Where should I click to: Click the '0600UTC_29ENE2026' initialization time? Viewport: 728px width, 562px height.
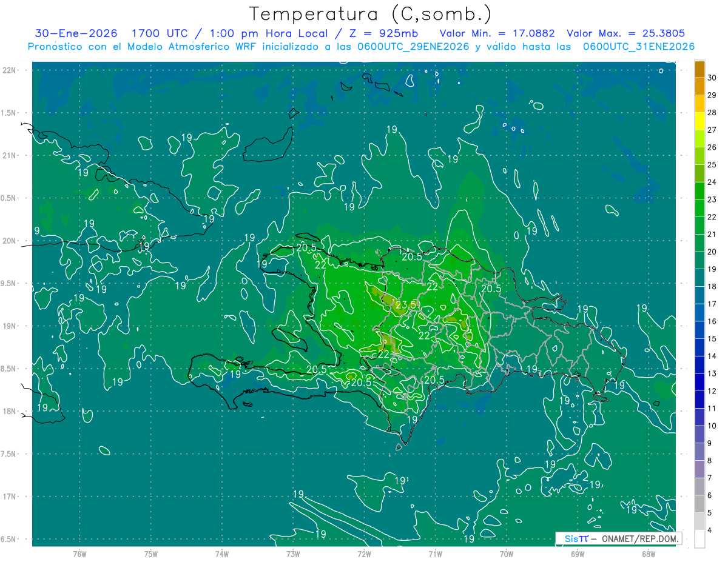[413, 47]
